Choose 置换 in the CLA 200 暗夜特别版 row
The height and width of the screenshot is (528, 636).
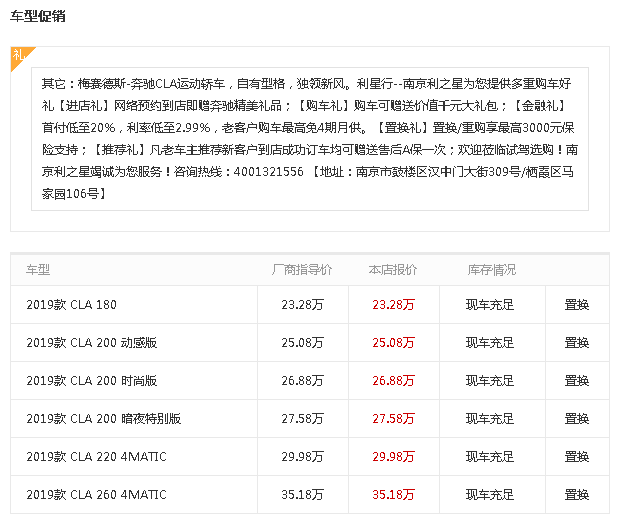coord(577,419)
